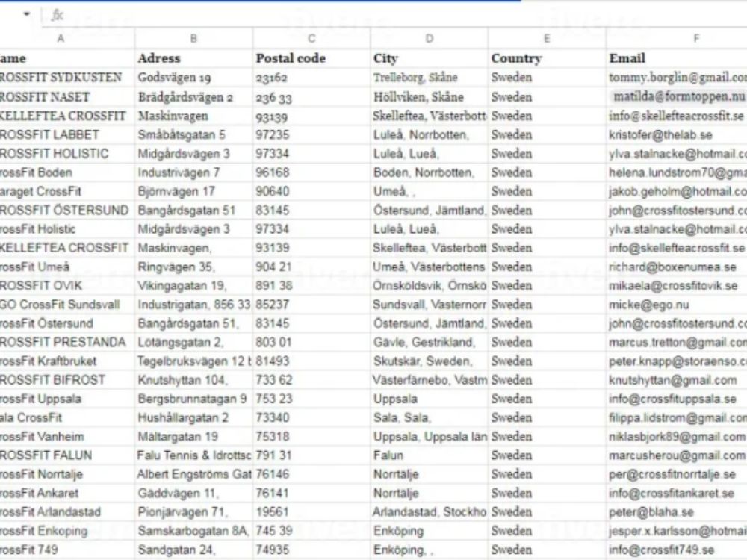Viewport: 747px width, 560px height.
Task: Select email 'kristofer@thelab.se'
Action: [x=677, y=134]
